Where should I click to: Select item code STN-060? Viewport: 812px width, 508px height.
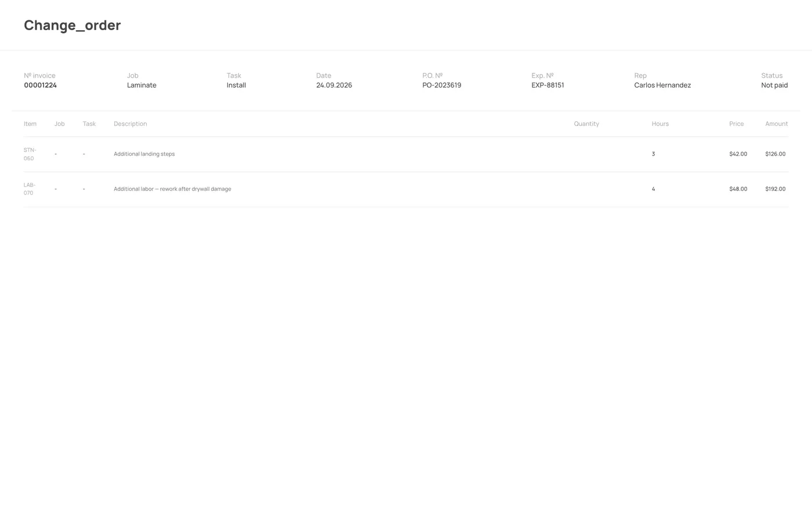[30, 154]
